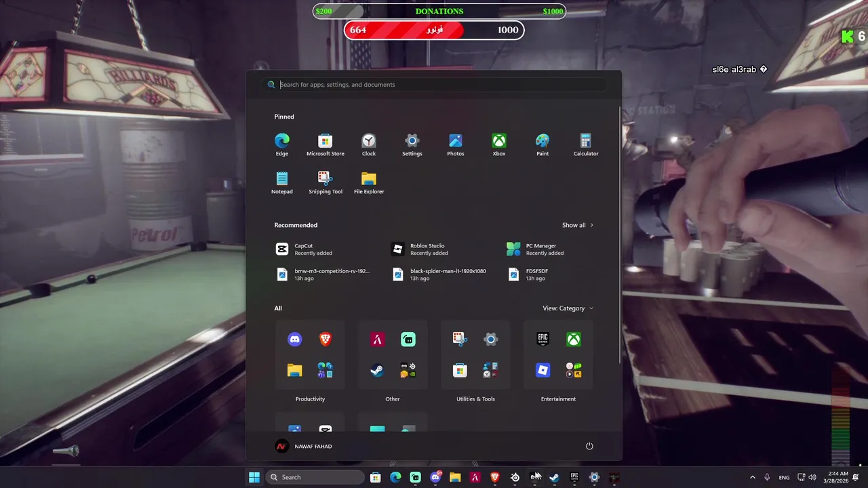Expand the Other folder's small app group
Screen dimensions: 868x488
(408, 370)
